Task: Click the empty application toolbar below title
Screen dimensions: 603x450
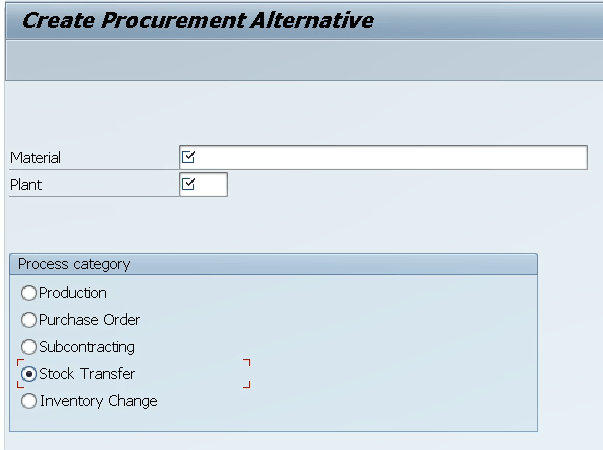Action: 300,60
